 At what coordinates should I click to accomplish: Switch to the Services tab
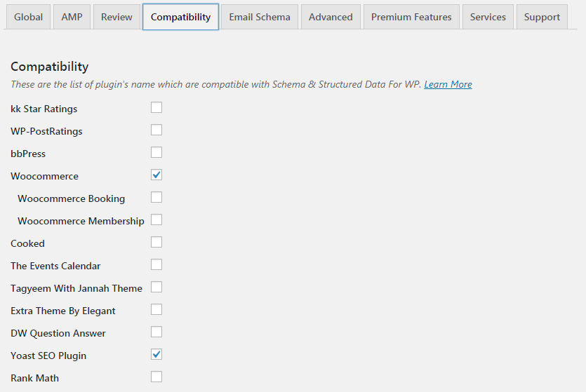pyautogui.click(x=488, y=17)
